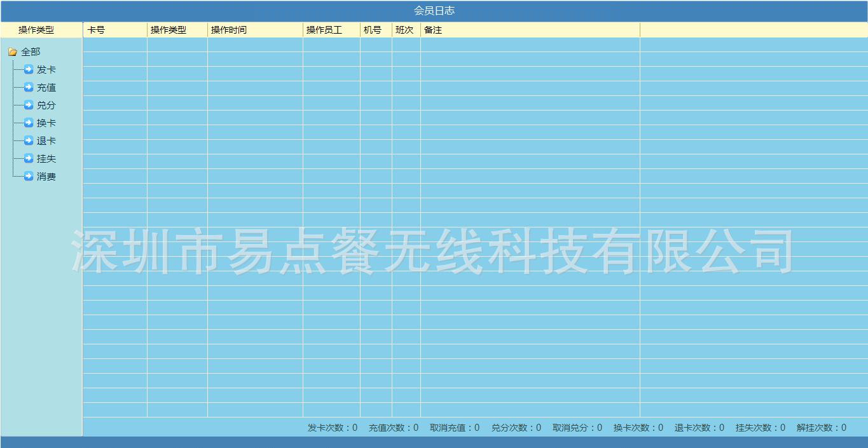This screenshot has width=868, height=448.
Task: Click the 班次 column header
Action: pyautogui.click(x=406, y=30)
